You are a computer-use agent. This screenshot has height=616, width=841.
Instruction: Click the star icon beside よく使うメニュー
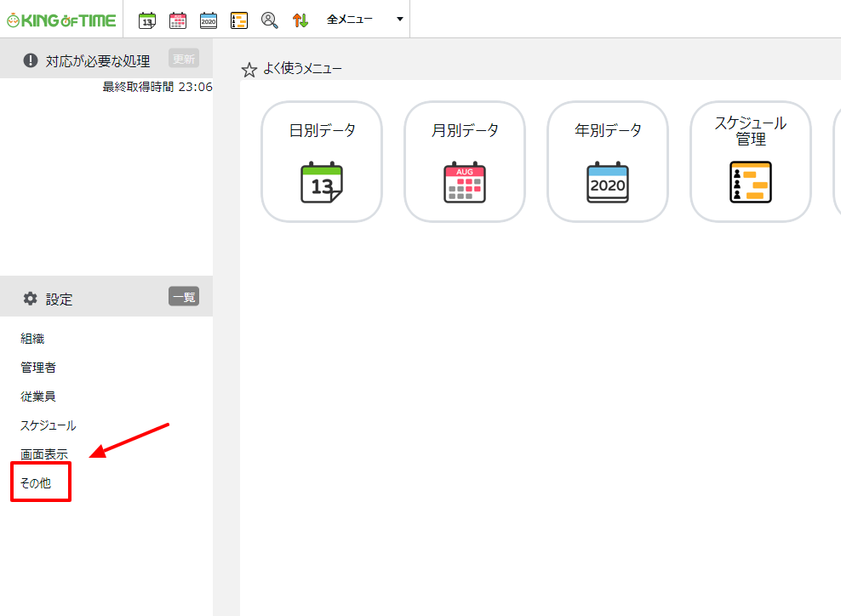[249, 70]
